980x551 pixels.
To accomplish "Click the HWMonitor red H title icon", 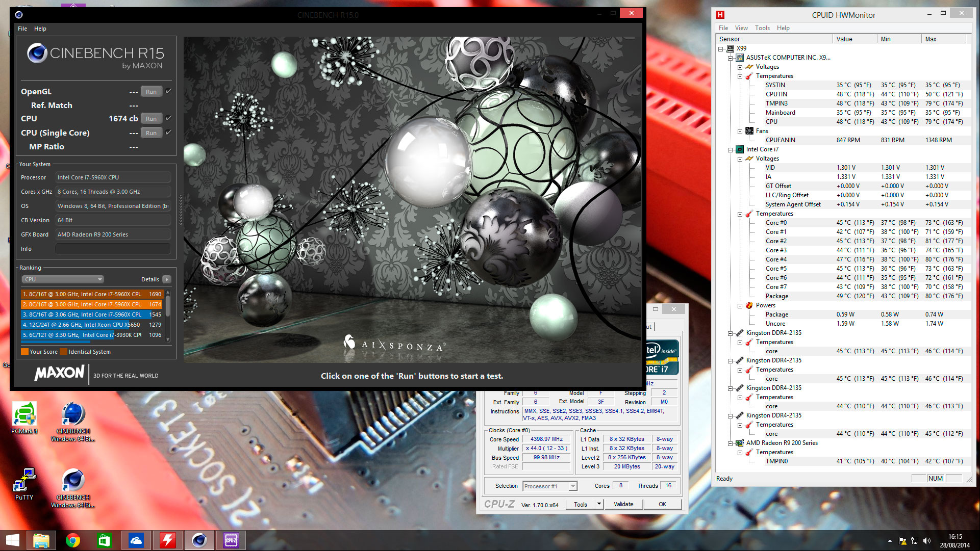I will (720, 15).
